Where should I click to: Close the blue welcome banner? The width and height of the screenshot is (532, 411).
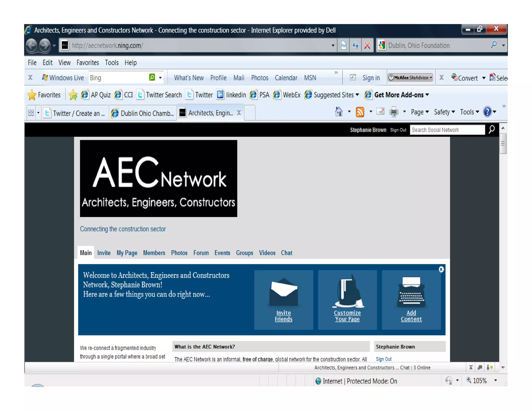click(441, 269)
